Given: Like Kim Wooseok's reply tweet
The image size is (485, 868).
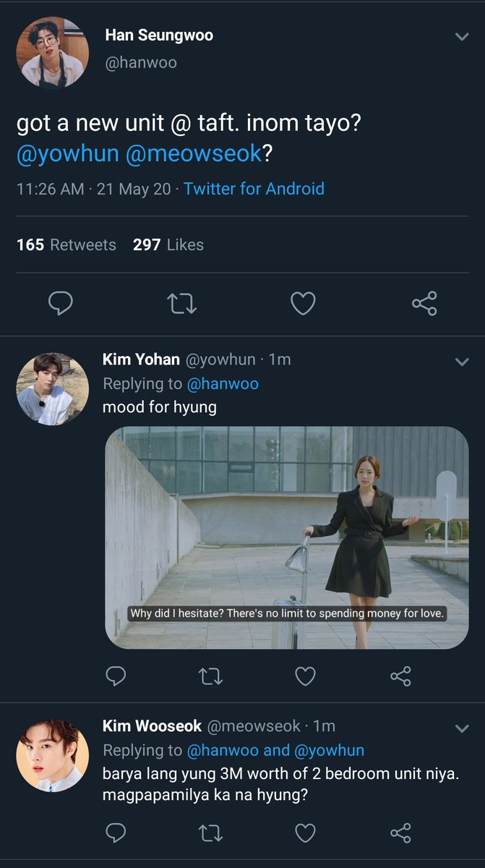Looking at the screenshot, I should tap(306, 833).
